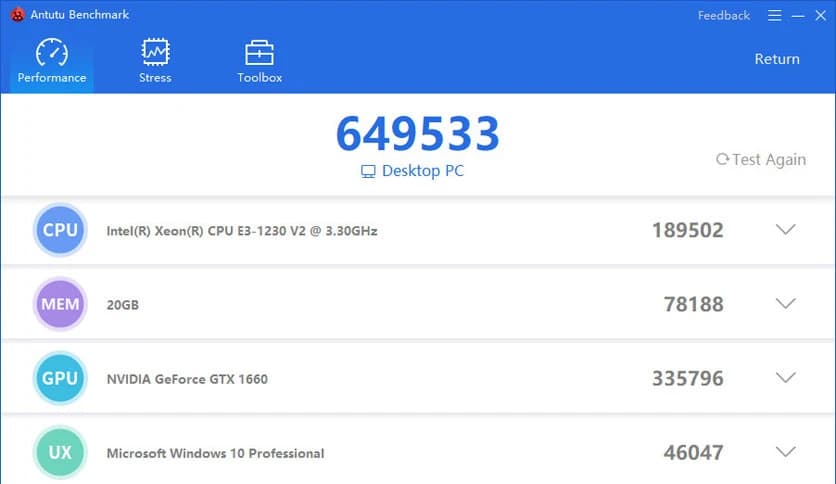Viewport: 836px width, 484px height.
Task: Click the total score 649533
Action: point(418,133)
